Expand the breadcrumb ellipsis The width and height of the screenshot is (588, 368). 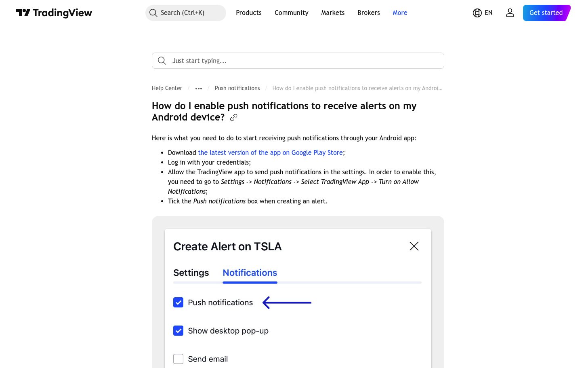click(x=199, y=88)
